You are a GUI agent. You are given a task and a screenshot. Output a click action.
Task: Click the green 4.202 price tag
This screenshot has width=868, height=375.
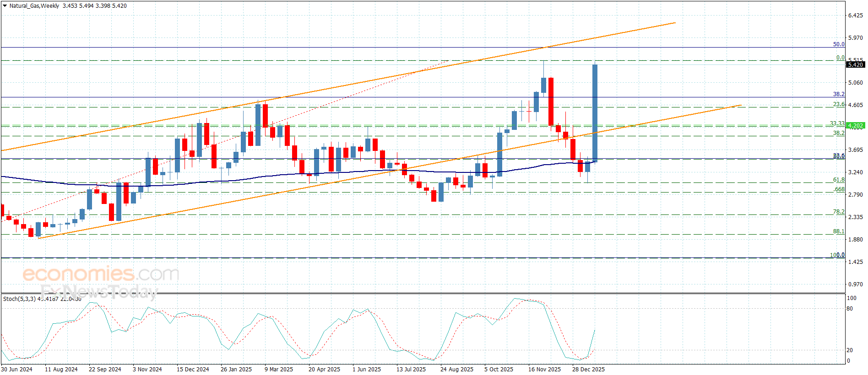tap(855, 126)
